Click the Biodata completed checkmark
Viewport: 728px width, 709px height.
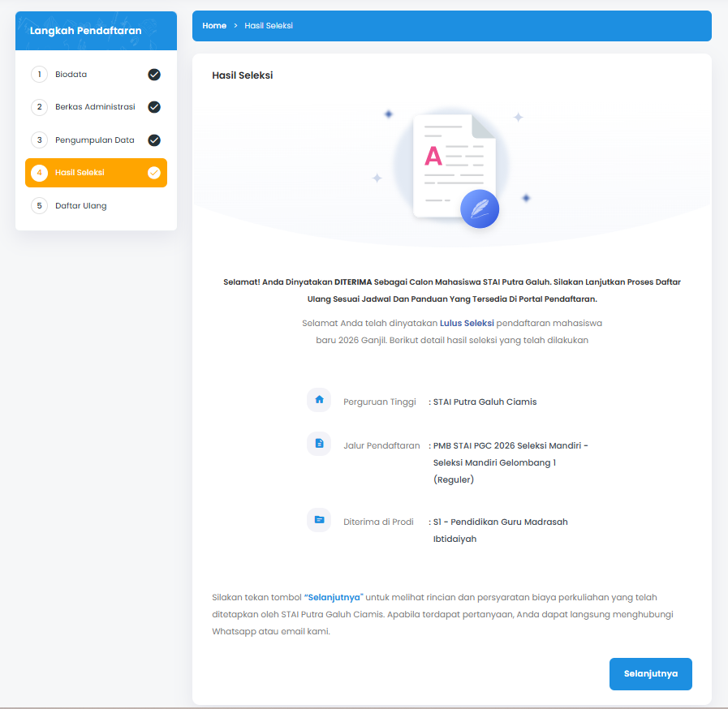coord(154,75)
